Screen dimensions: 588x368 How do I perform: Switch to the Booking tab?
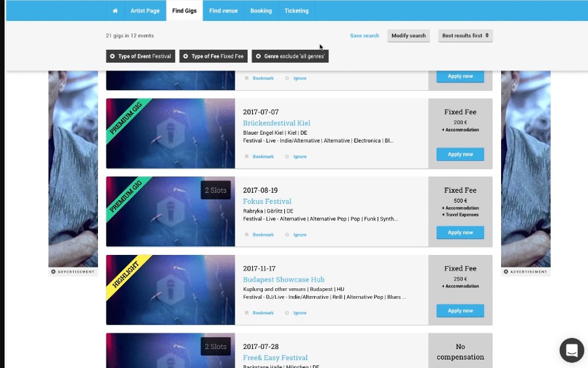[x=261, y=10]
